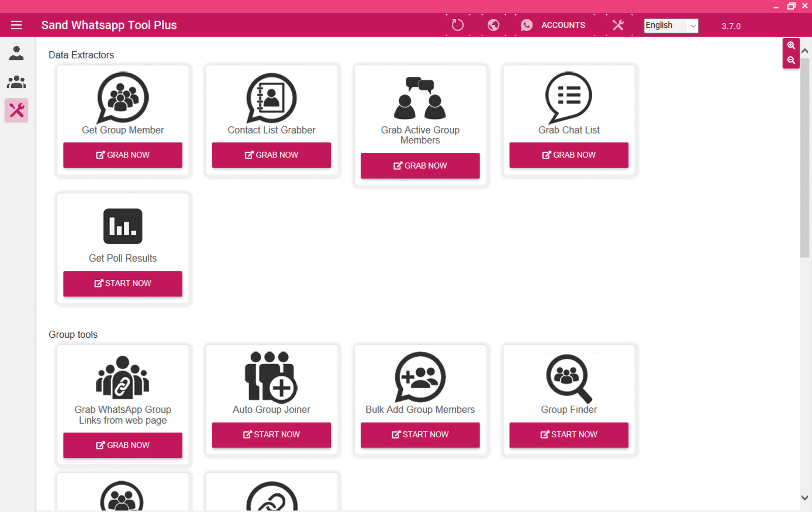Viewport: 812px width, 512px height.
Task: Click GRAB NOW under Contact List Grabber
Action: (x=272, y=155)
